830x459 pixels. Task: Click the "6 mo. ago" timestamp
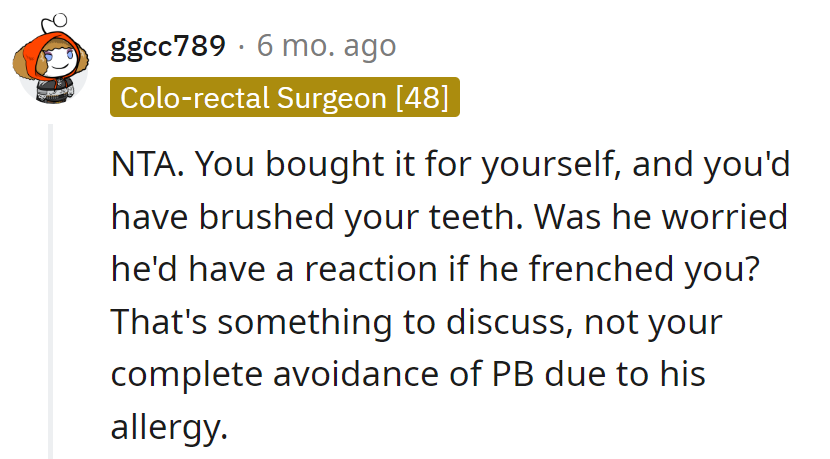(x=326, y=45)
